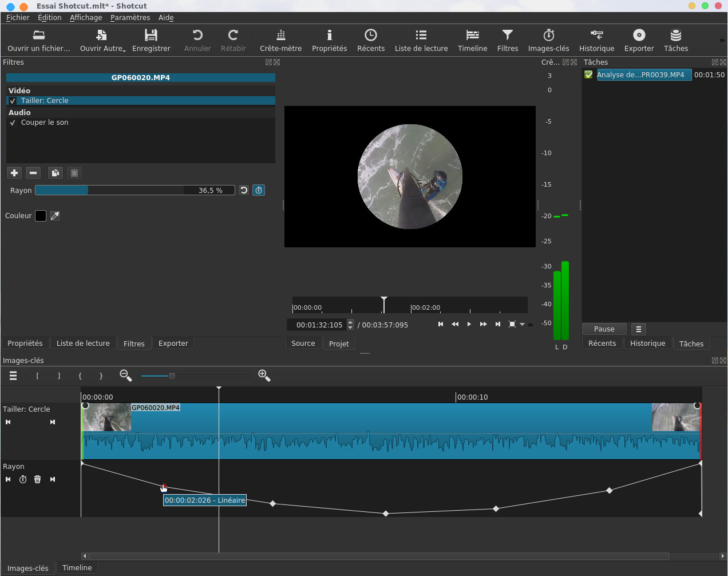Image resolution: width=728 pixels, height=576 pixels.
Task: Open the Exporter toolbar icon
Action: click(639, 41)
